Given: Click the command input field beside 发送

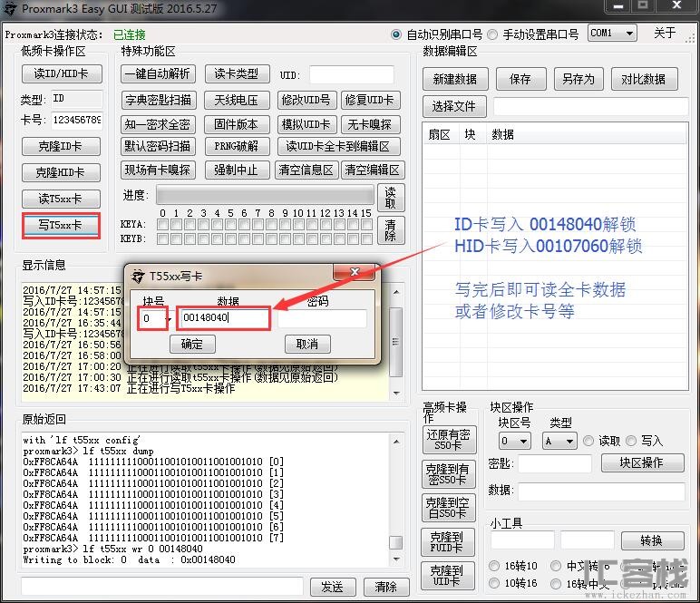Looking at the screenshot, I should [x=162, y=586].
